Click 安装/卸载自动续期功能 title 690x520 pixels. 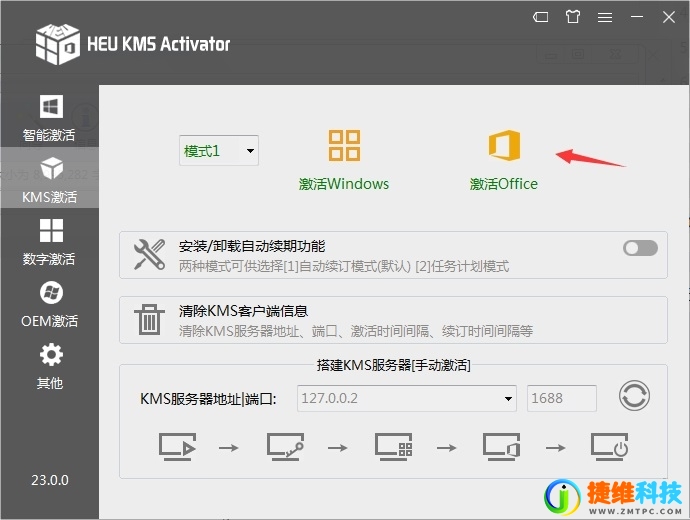click(x=252, y=246)
